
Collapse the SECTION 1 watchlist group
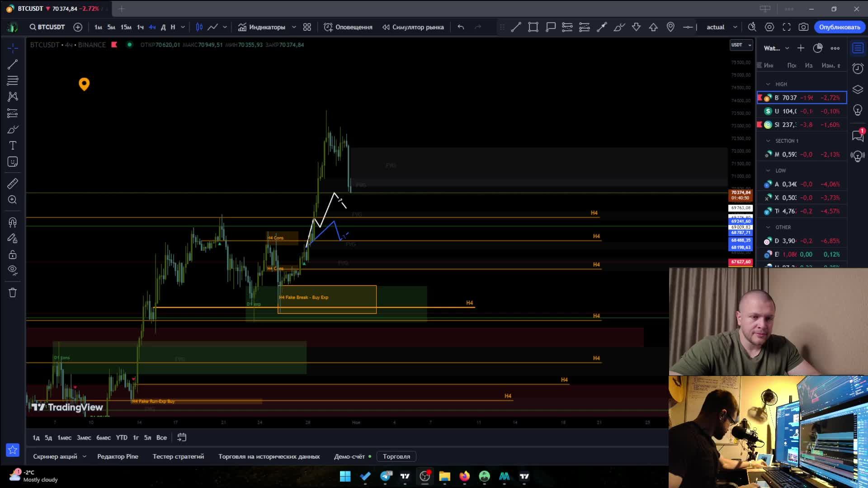(x=768, y=141)
